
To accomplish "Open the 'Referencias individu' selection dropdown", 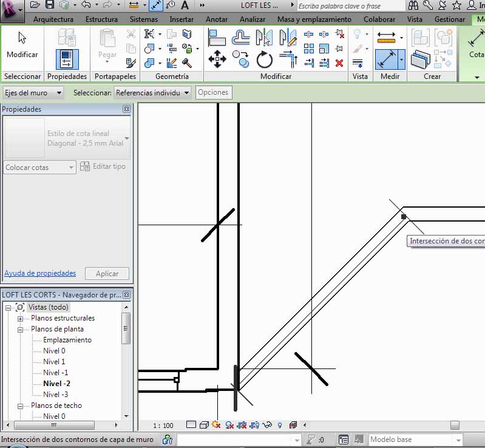I will pos(152,93).
